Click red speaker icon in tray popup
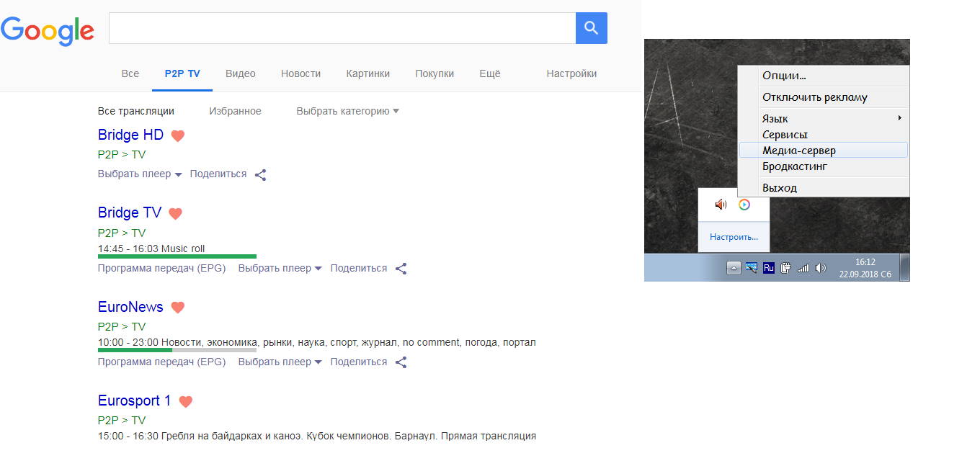The image size is (980, 461). (x=721, y=205)
